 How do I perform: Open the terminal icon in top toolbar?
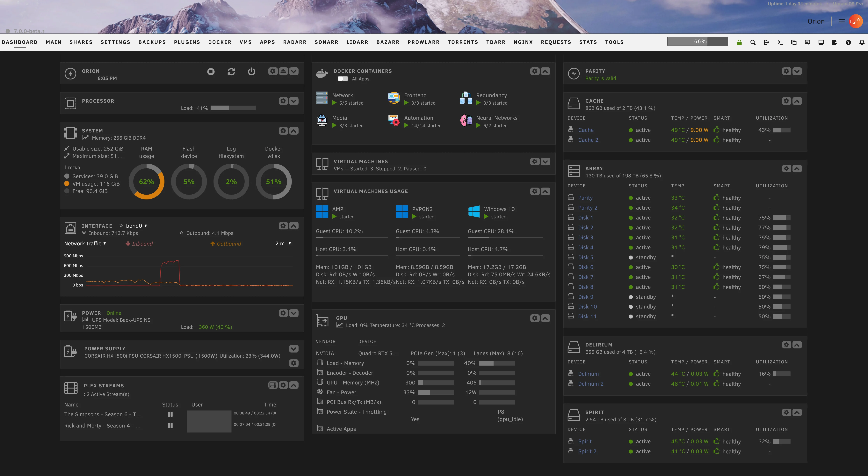pos(780,42)
